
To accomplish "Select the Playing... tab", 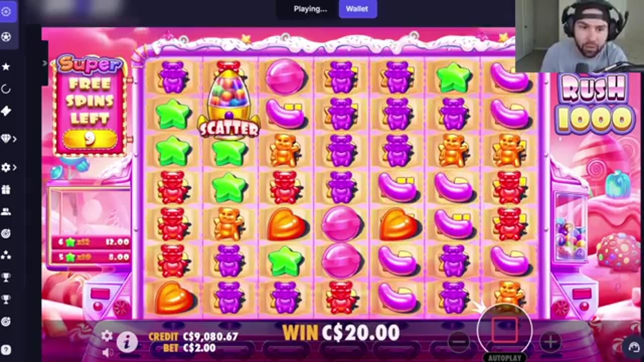I will click(310, 9).
